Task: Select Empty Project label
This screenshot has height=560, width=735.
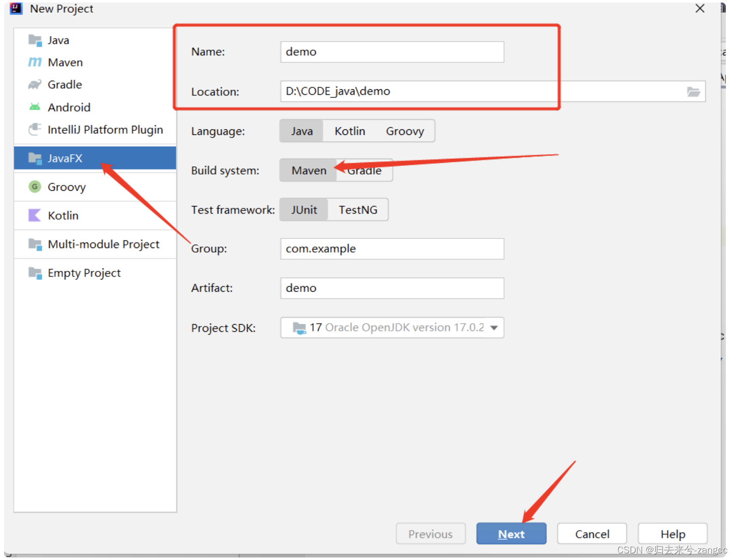Action: 84,273
